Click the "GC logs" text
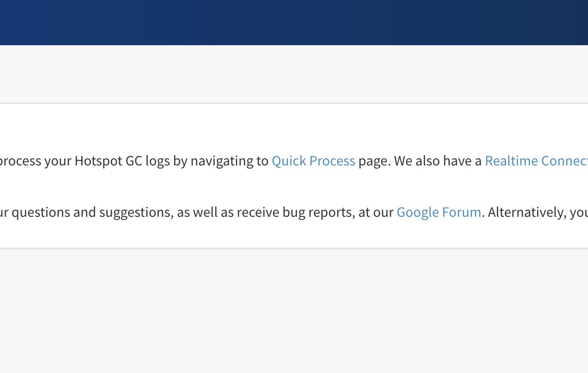 click(148, 161)
